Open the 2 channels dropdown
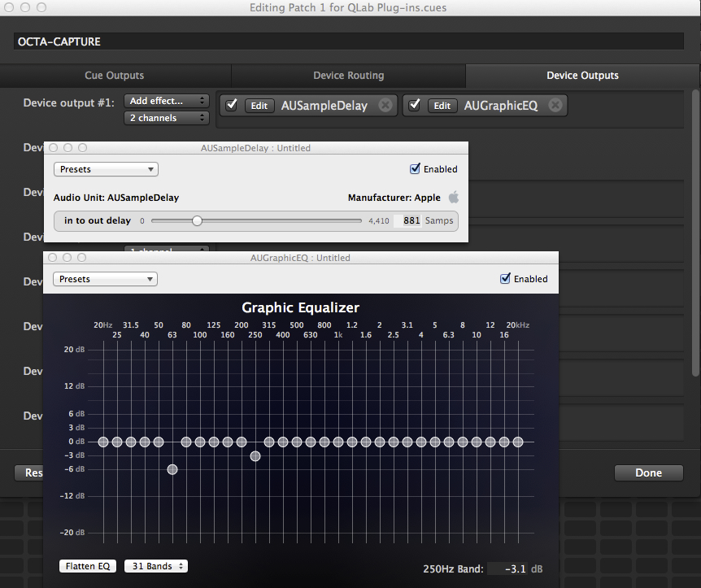This screenshot has height=588, width=701. 167,118
